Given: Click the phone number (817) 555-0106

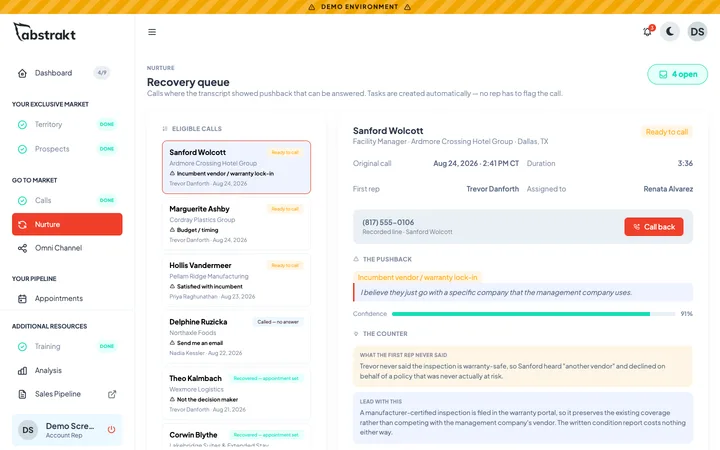Looking at the screenshot, I should (x=388, y=222).
